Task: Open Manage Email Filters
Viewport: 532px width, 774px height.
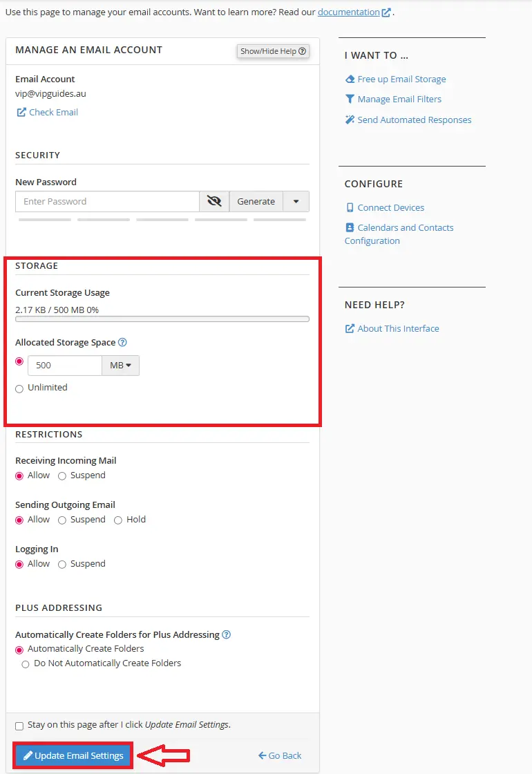Action: 399,100
